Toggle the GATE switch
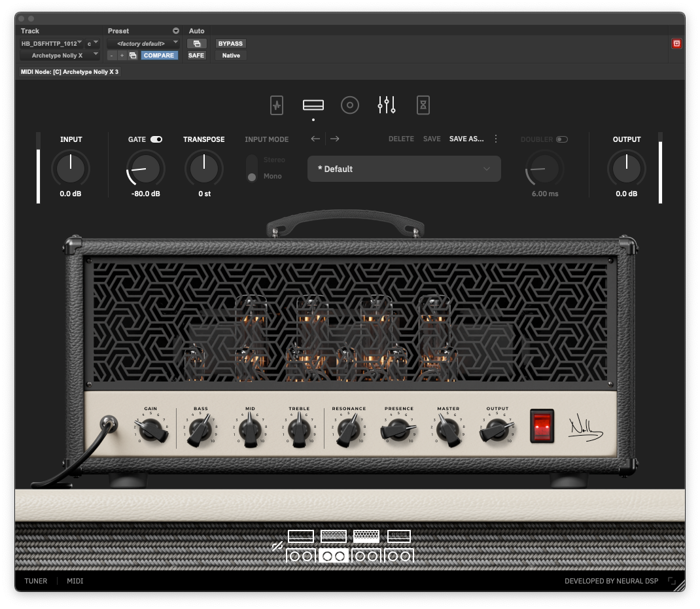 (x=156, y=139)
